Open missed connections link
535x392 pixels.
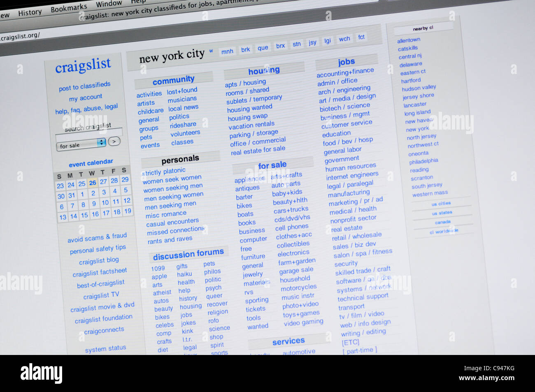(176, 230)
